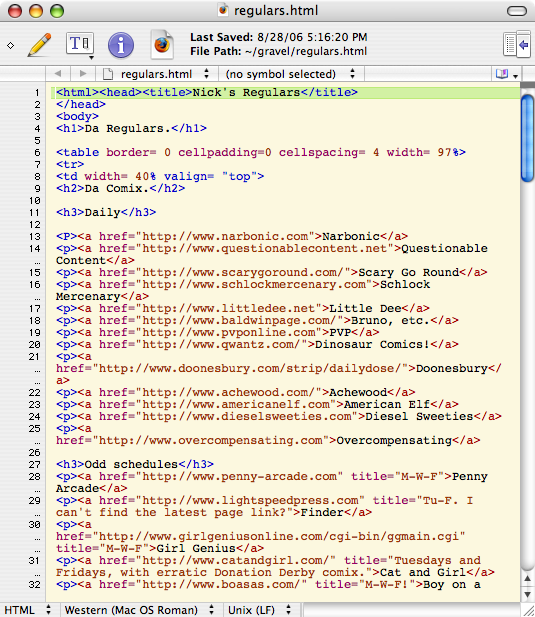Toggle the documents drawer icon
This screenshot has width=535, height=617.
[517, 44]
